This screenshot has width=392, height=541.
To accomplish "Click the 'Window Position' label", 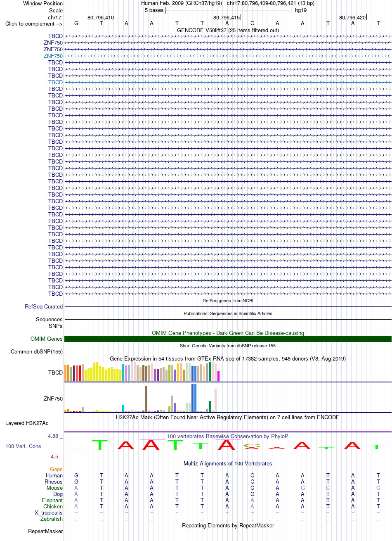I will (x=43, y=3).
